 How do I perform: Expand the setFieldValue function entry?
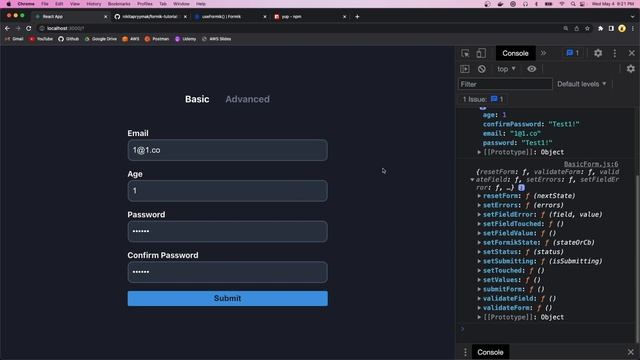[479, 233]
